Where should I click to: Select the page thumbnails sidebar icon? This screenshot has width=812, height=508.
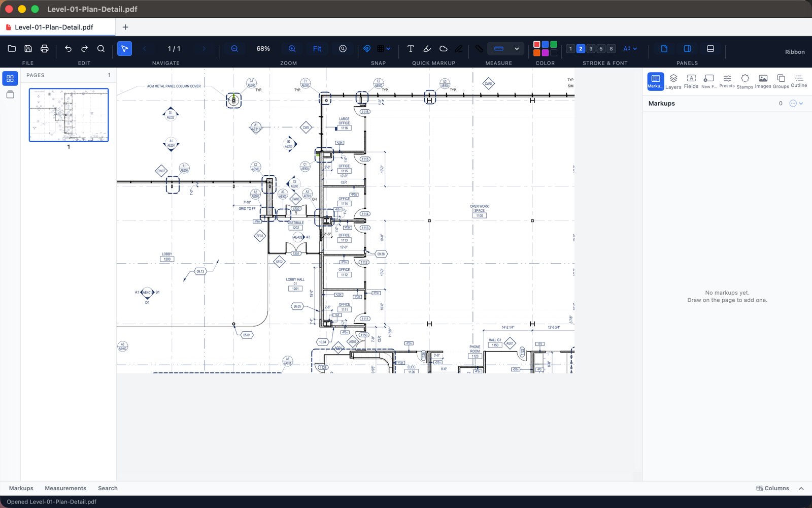click(x=10, y=78)
